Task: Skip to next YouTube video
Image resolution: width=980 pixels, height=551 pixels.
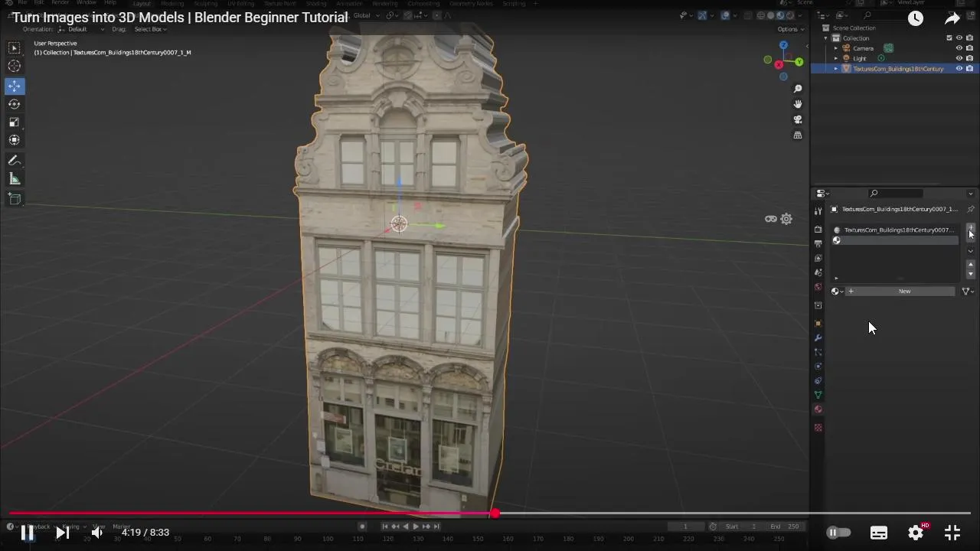Action: [62, 533]
